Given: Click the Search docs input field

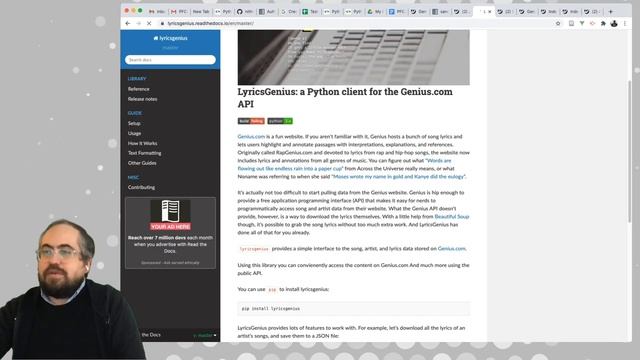Looking at the screenshot, I should tap(170, 60).
